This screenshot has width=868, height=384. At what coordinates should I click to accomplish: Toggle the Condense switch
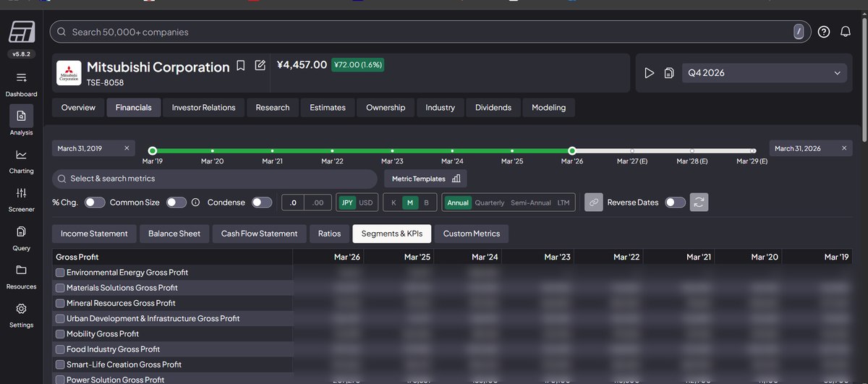click(x=262, y=202)
